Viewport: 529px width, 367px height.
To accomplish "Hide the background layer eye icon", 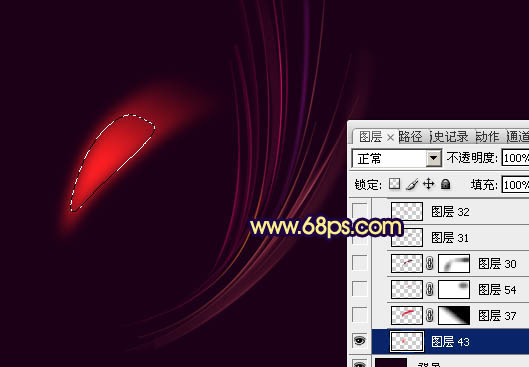I will [360, 364].
